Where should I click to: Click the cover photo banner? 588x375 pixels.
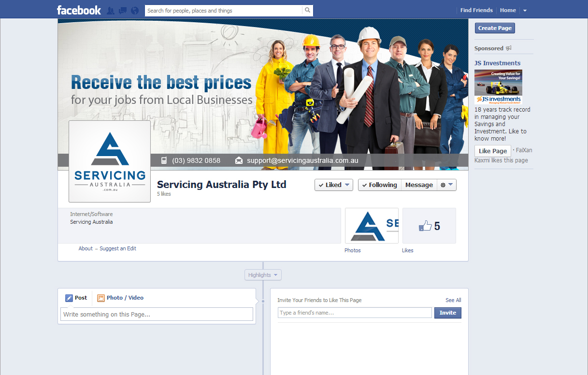pos(263,94)
